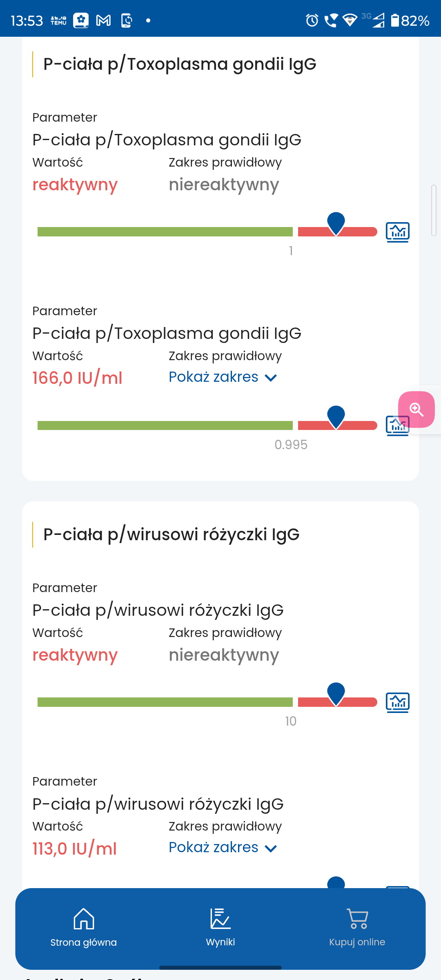
Task: Tap the 113,0 IU/ml rubella value
Action: coord(75,849)
